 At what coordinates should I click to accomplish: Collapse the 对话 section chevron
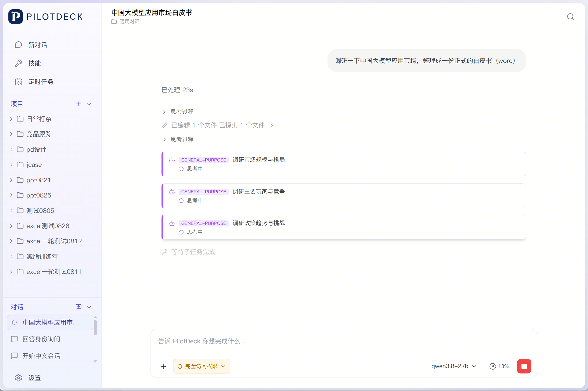(89, 307)
